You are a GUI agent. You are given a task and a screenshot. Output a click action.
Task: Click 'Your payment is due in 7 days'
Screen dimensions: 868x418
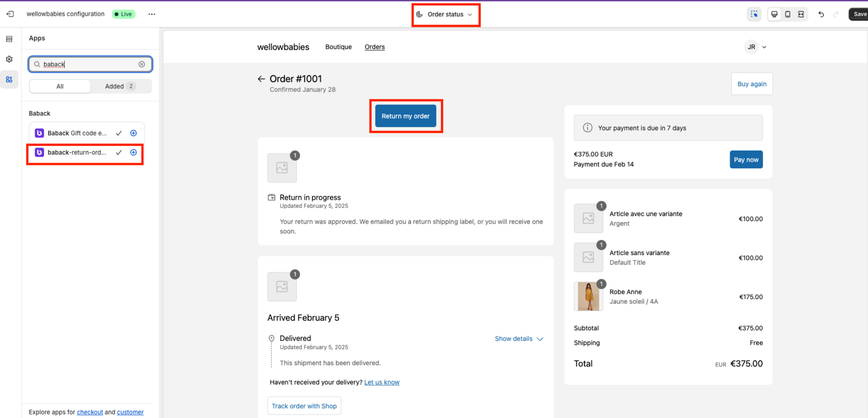(x=642, y=128)
